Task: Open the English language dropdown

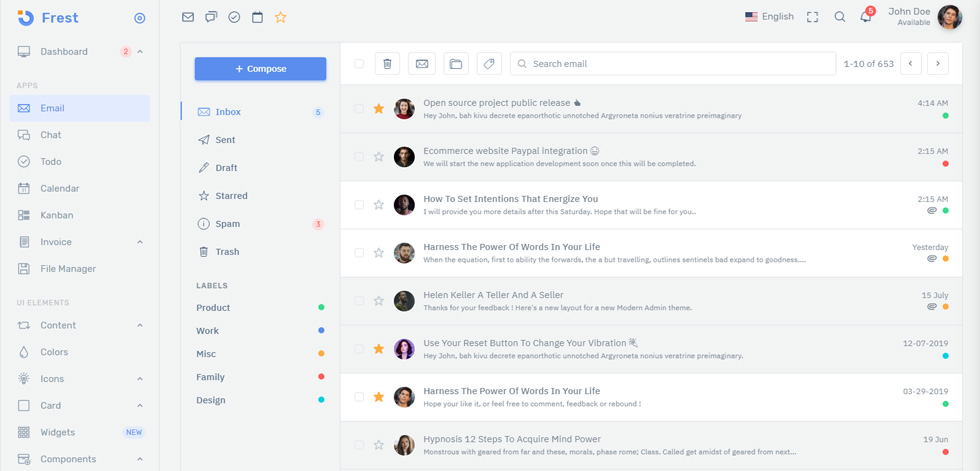Action: coord(769,17)
